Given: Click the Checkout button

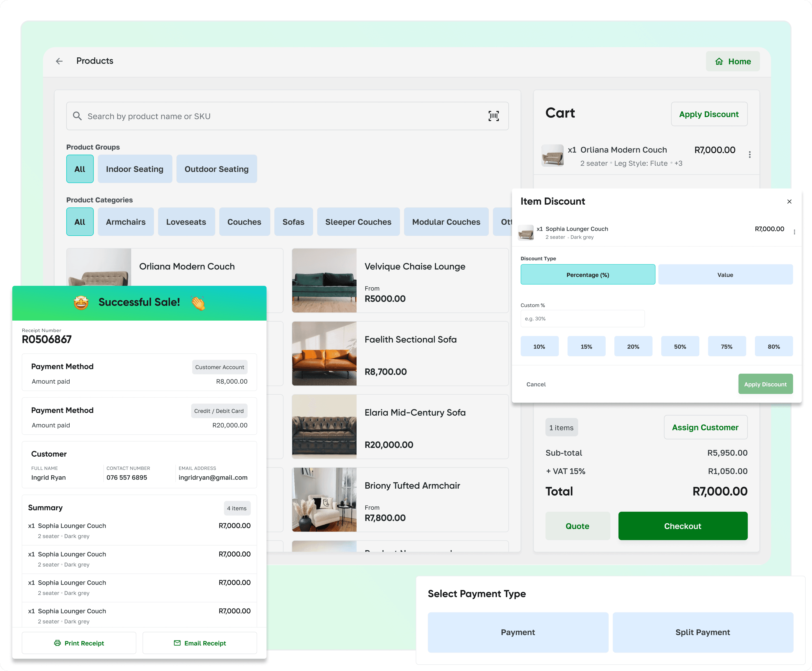Looking at the screenshot, I should [x=682, y=526].
